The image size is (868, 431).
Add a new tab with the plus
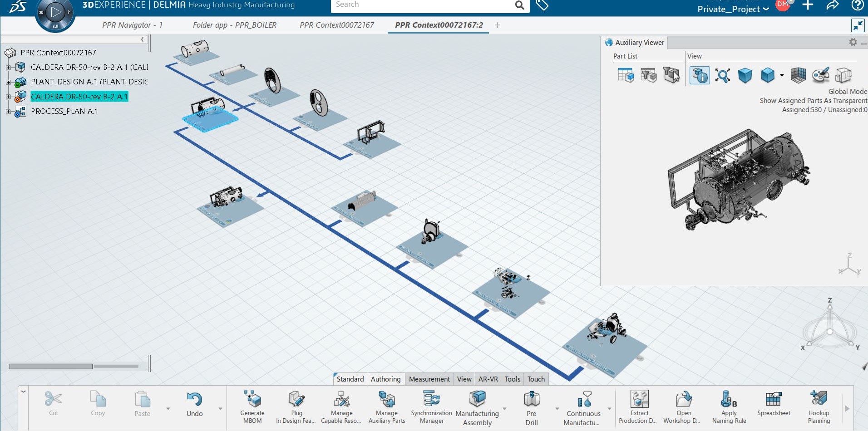[498, 25]
